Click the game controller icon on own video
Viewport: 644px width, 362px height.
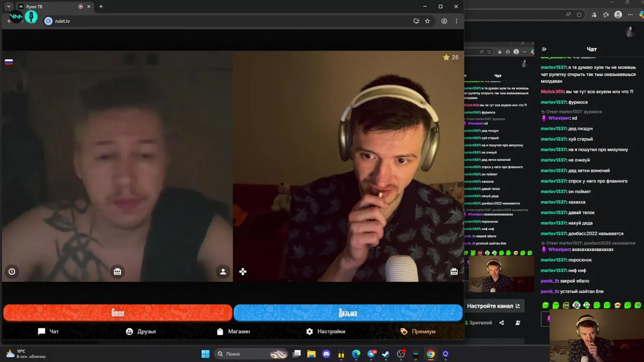243,271
